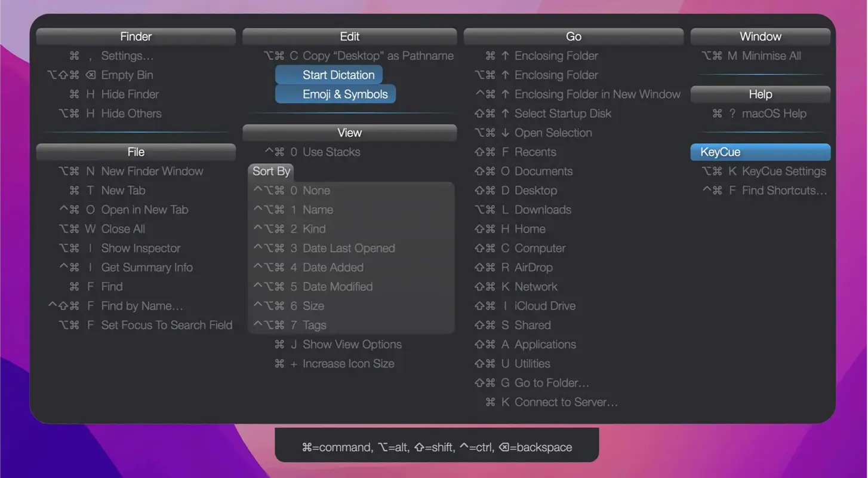Click Minimise All under Window
This screenshot has height=478, width=868.
771,56
